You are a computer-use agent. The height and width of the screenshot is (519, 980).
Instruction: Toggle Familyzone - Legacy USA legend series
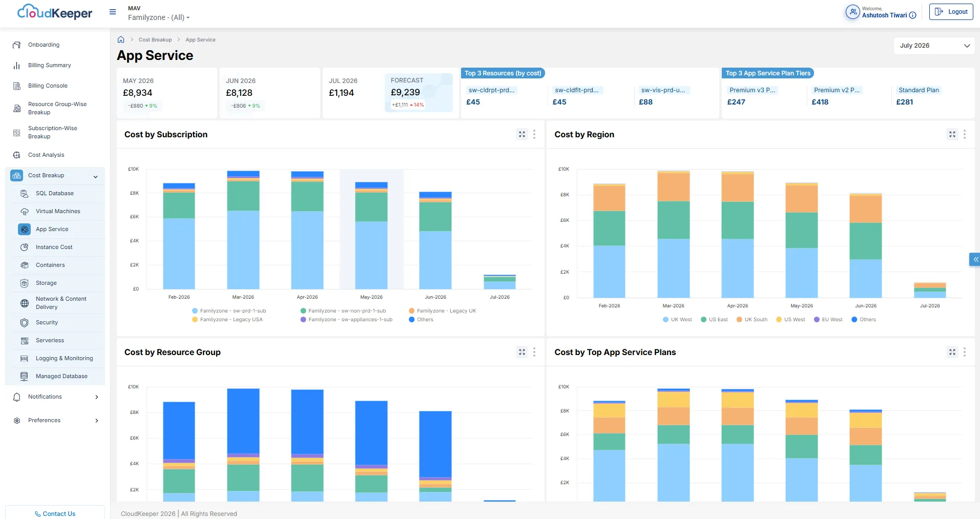[x=227, y=320]
